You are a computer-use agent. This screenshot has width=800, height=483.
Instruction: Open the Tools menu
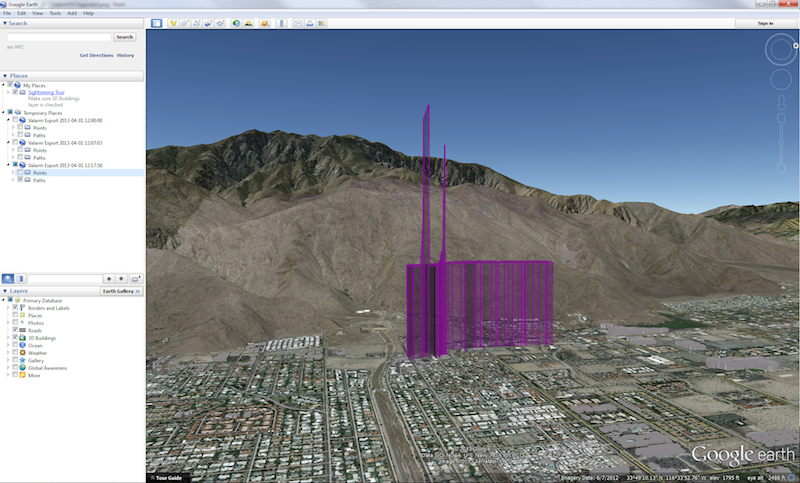click(x=54, y=13)
